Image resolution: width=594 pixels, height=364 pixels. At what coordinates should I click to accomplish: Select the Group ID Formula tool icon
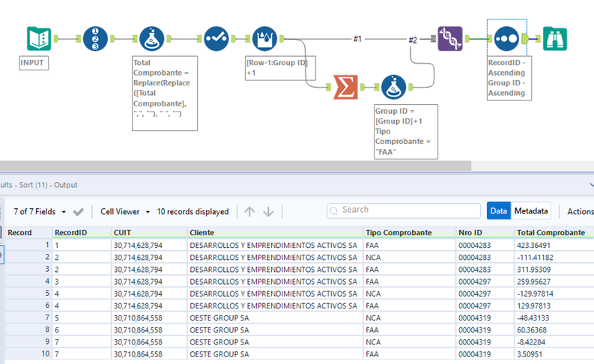[x=394, y=87]
